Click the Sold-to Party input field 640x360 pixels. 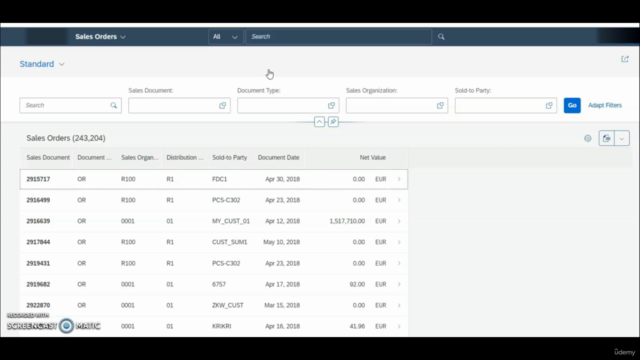coord(506,105)
